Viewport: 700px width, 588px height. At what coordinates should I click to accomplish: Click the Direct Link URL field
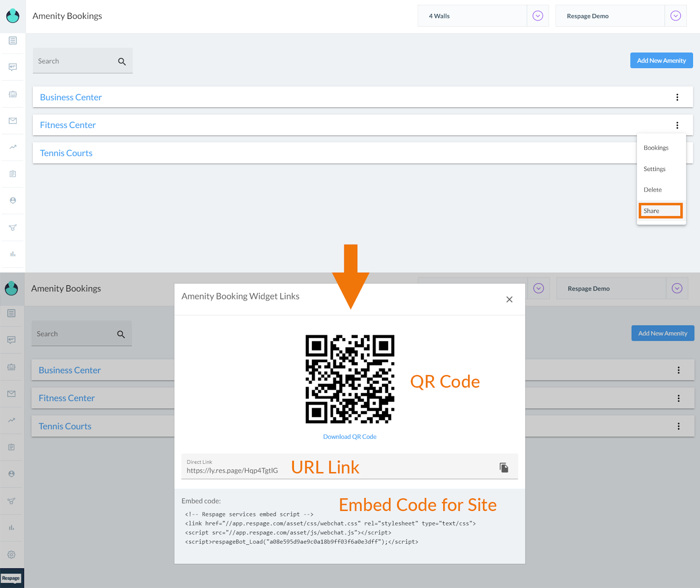tap(350, 466)
